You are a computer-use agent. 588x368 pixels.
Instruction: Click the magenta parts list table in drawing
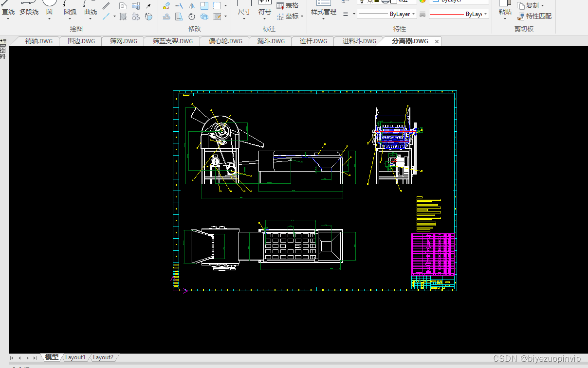[x=433, y=254]
